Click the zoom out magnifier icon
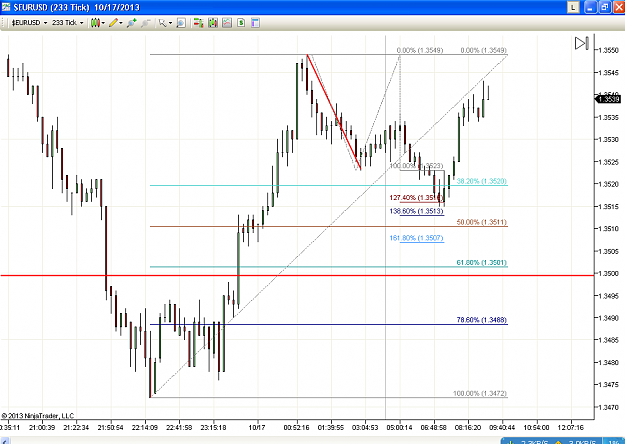 (x=145, y=23)
